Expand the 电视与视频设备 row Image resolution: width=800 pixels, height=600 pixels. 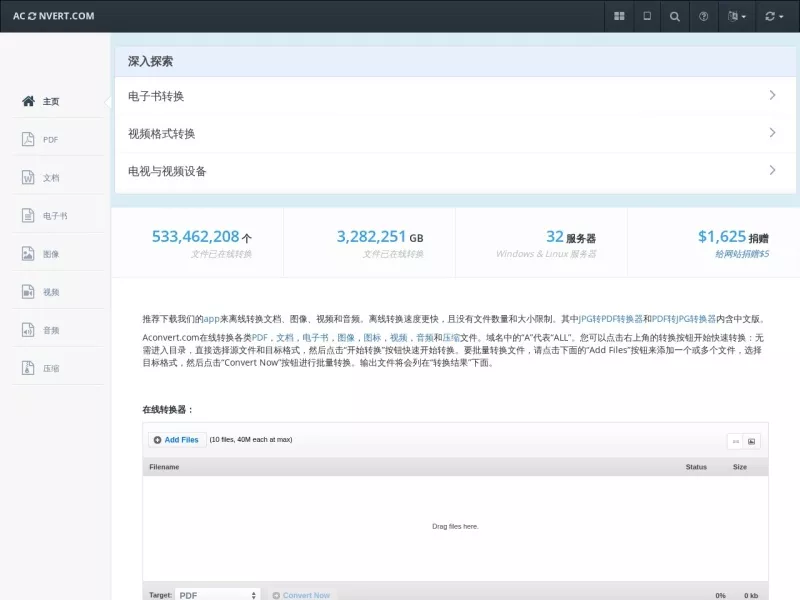455,171
